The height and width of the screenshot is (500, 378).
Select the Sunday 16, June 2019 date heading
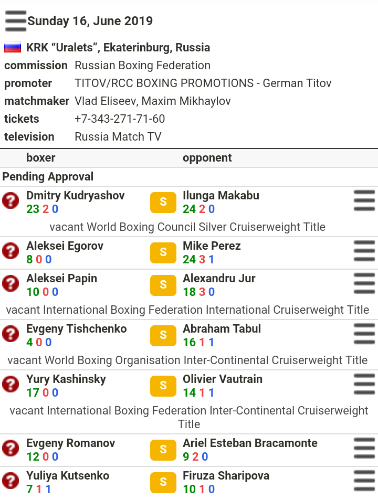pyautogui.click(x=90, y=21)
